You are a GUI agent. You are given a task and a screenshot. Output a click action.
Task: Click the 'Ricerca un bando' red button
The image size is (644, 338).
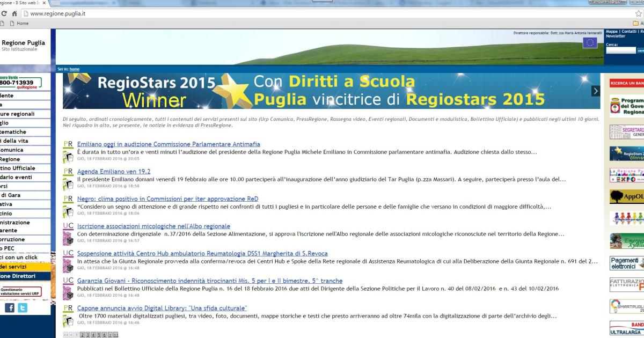point(627,83)
